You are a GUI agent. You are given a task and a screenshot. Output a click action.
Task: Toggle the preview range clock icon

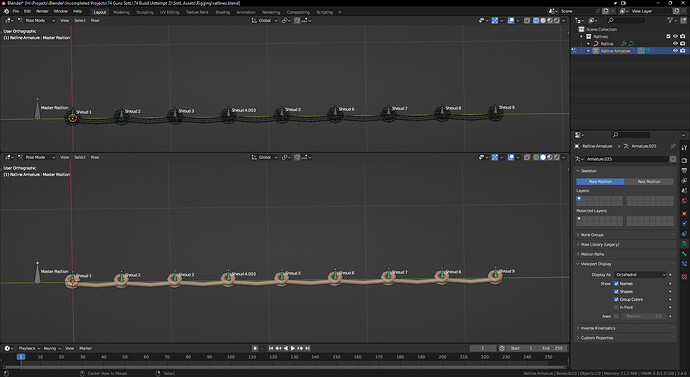502,348
